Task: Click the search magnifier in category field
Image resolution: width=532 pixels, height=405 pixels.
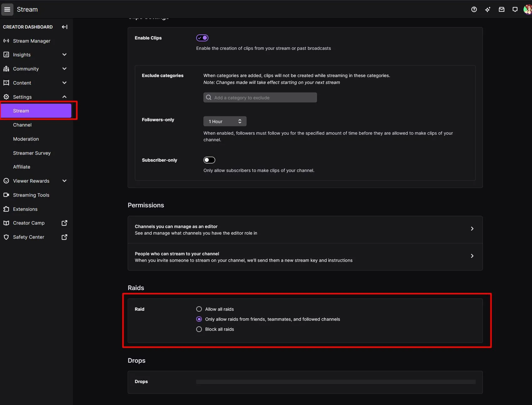Action: (209, 97)
